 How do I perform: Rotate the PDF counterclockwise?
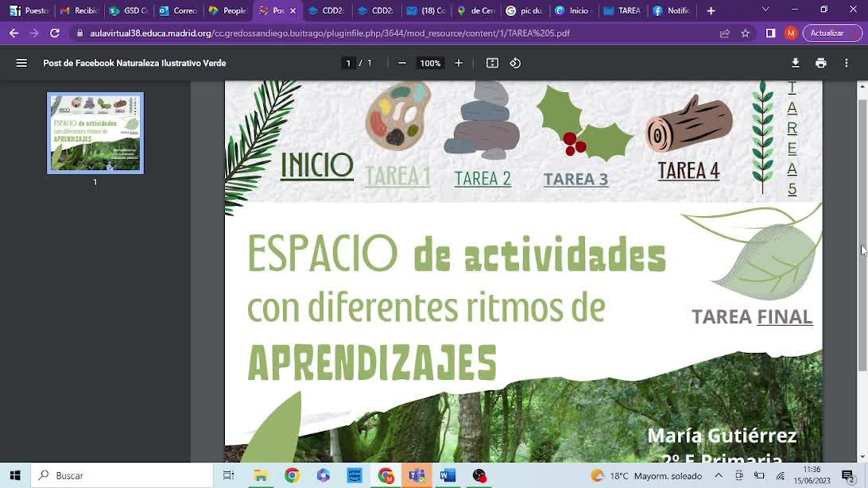pos(515,63)
